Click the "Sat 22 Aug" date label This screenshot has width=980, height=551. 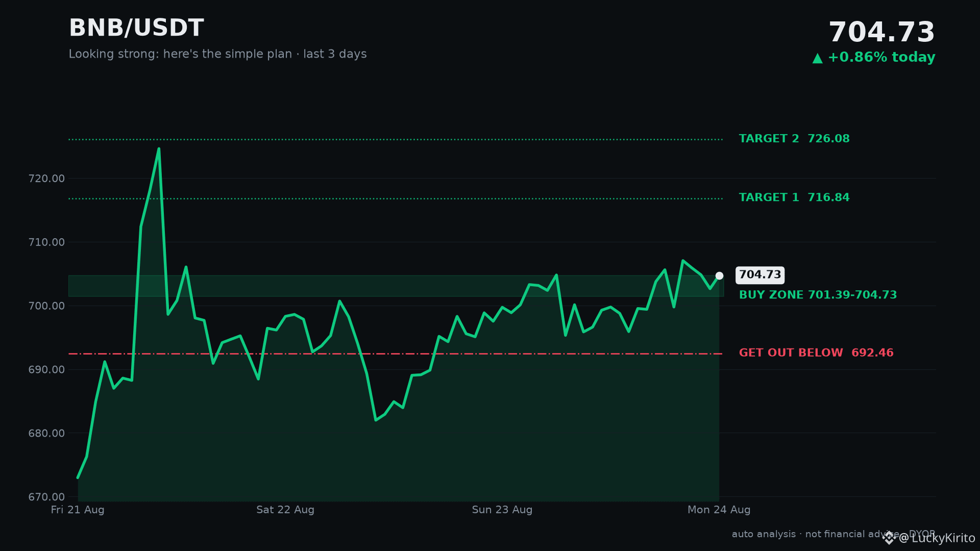click(x=285, y=510)
